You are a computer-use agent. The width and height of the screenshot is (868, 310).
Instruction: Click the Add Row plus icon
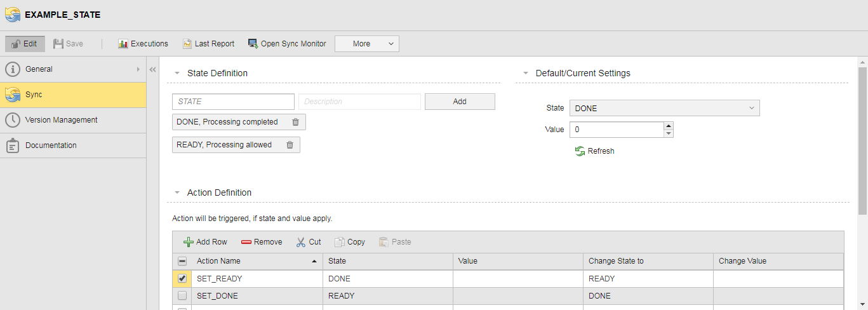tap(189, 242)
